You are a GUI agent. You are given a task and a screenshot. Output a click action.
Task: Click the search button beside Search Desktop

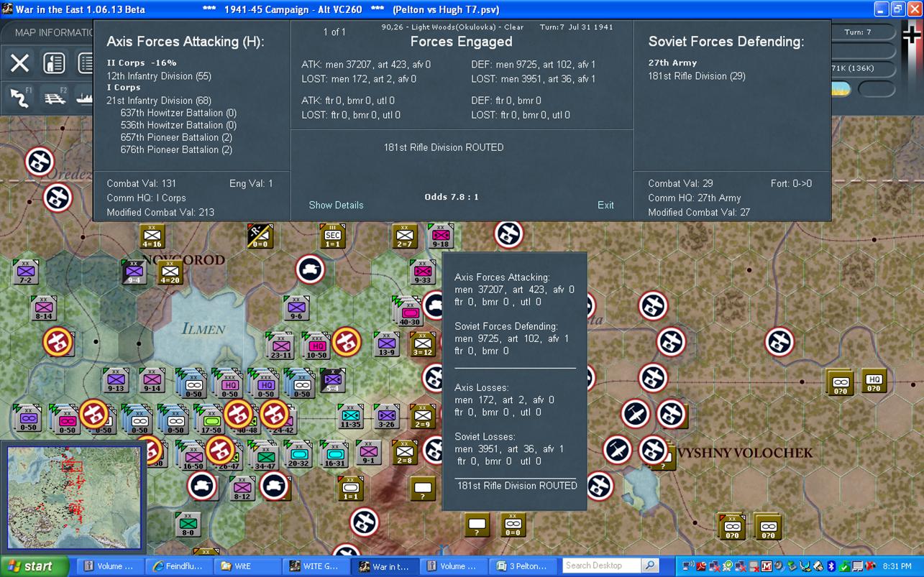(649, 566)
